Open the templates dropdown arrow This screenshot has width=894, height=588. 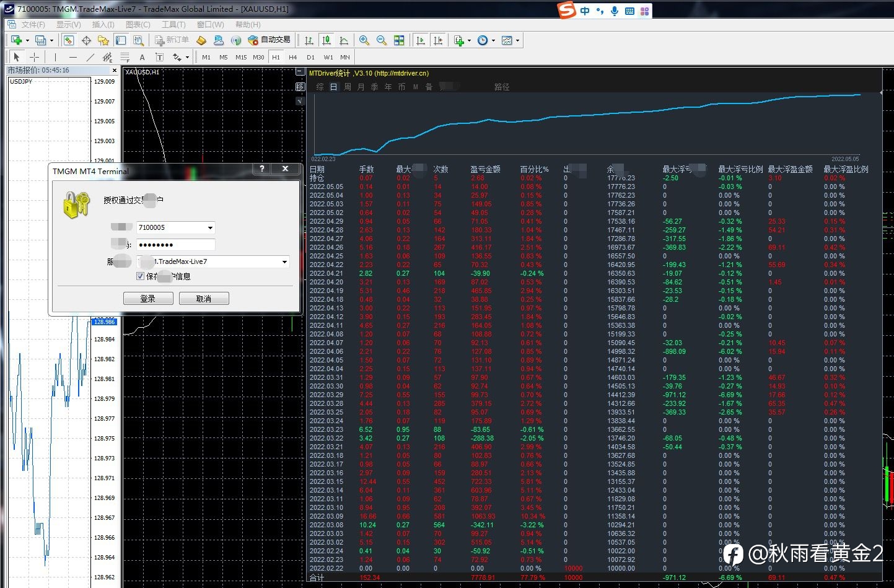click(517, 41)
